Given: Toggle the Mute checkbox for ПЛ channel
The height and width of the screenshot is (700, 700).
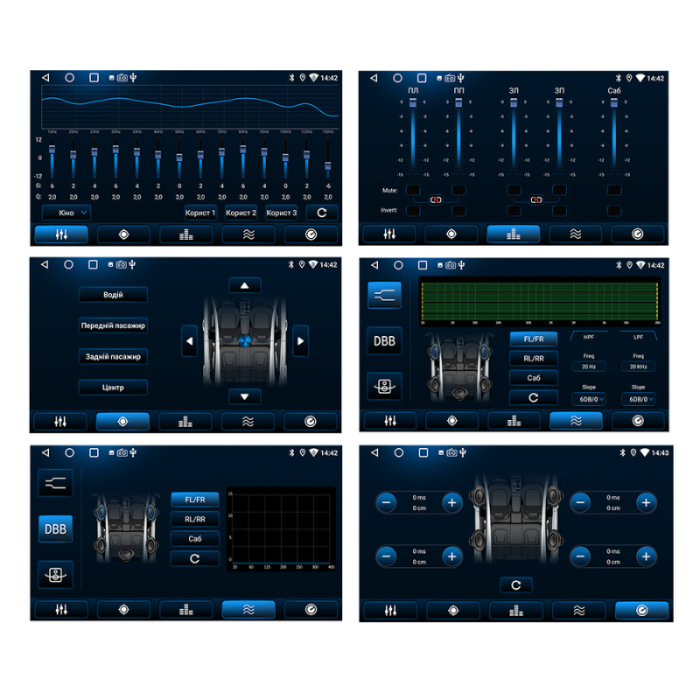Looking at the screenshot, I should 413,189.
